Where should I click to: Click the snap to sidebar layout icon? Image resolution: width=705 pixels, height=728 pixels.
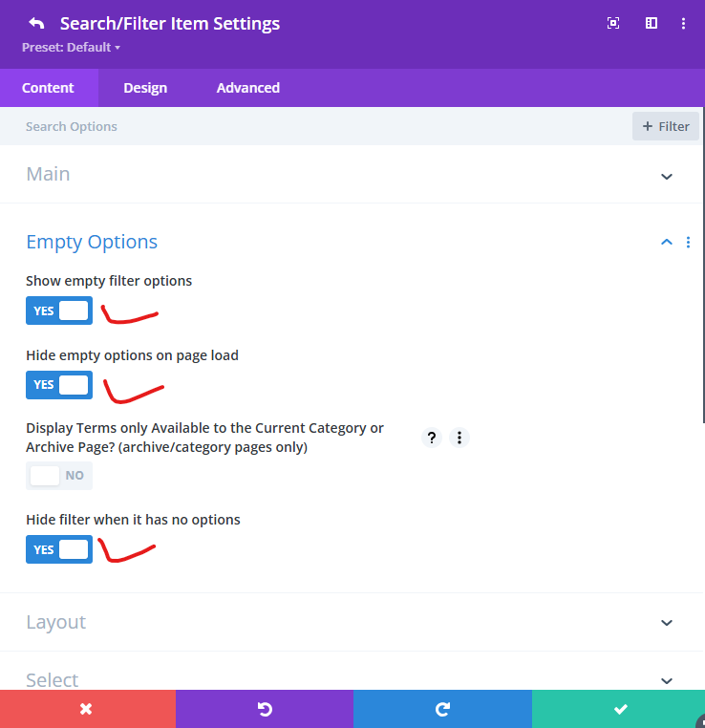(x=652, y=23)
